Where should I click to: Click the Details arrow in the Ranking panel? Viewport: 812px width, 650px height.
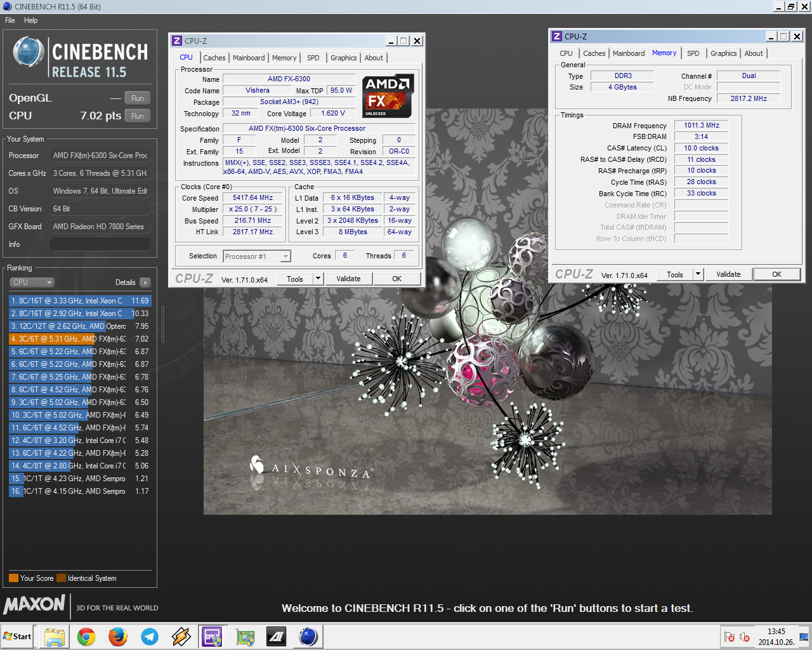tap(145, 282)
